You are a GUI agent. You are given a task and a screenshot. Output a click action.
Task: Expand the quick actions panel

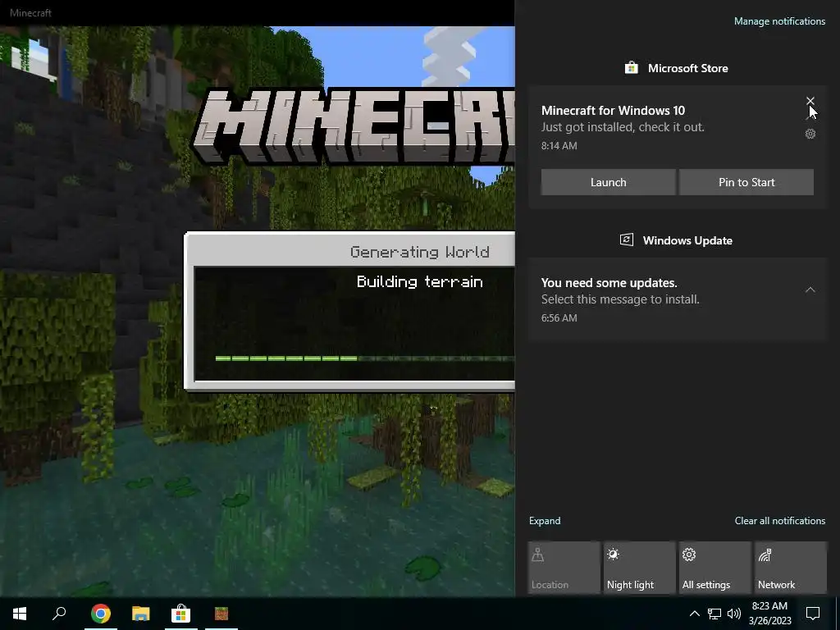(545, 521)
